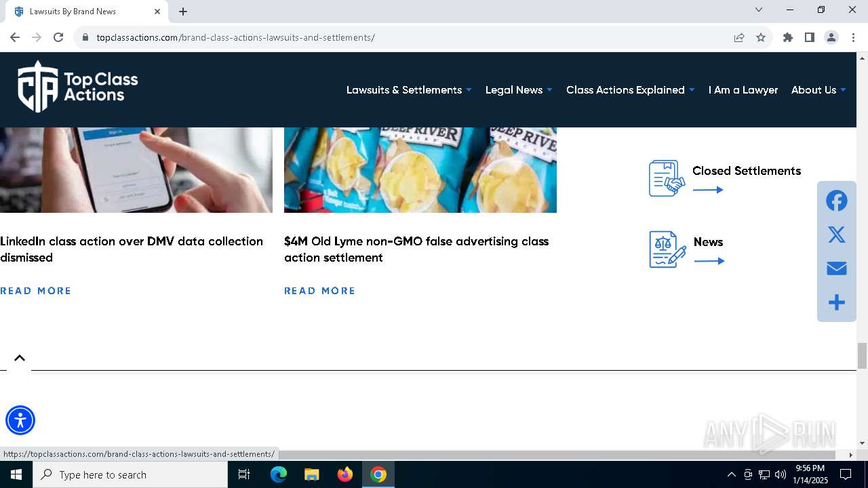868x488 pixels.
Task: Go back to previous page
Action: (x=15, y=37)
